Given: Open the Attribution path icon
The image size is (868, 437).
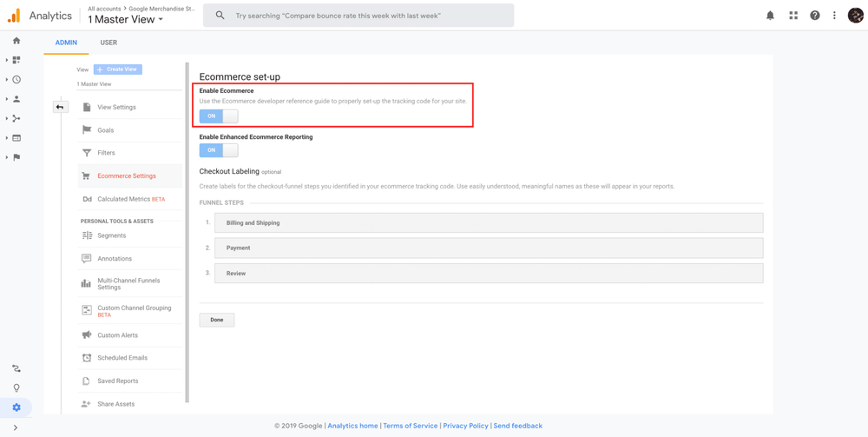Looking at the screenshot, I should (16, 368).
